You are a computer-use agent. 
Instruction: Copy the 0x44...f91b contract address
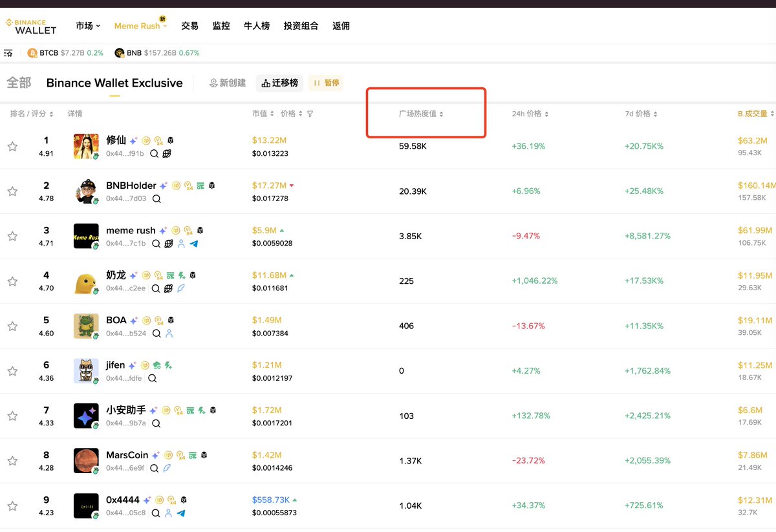[x=125, y=154]
